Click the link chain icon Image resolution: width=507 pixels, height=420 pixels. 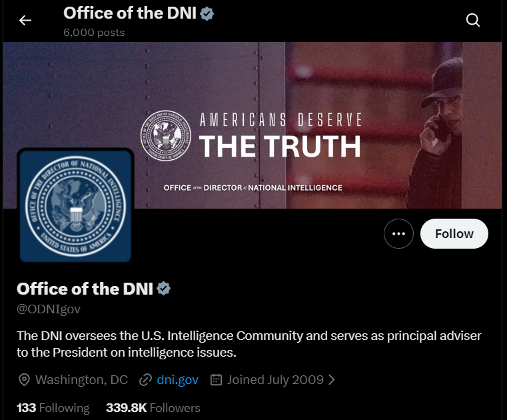pos(145,380)
